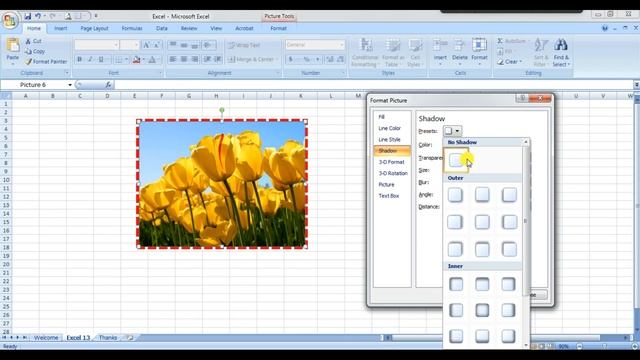Open Find & Select binoculars
This screenshot has height=360, width=640.
tap(561, 53)
